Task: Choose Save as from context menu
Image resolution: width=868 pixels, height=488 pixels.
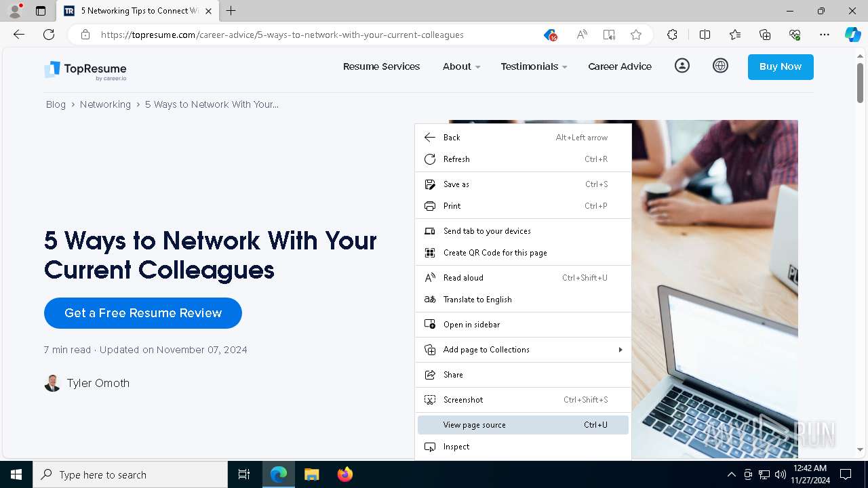Action: (x=523, y=184)
